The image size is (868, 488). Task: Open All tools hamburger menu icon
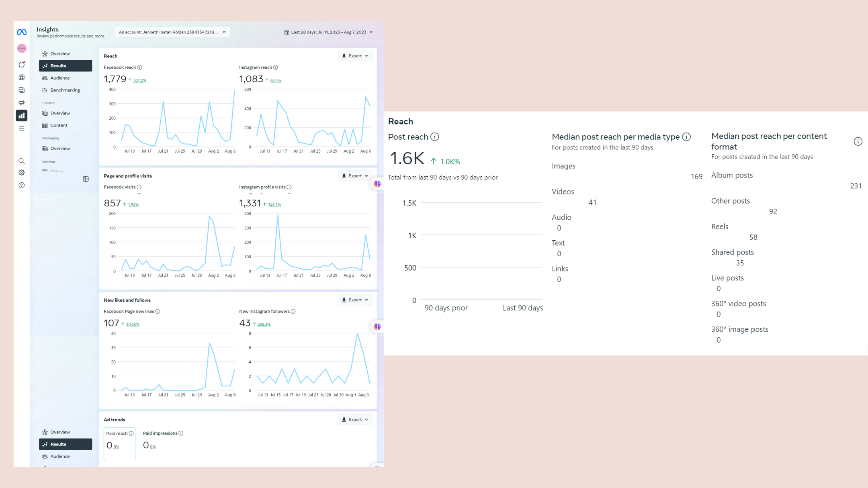(x=22, y=129)
